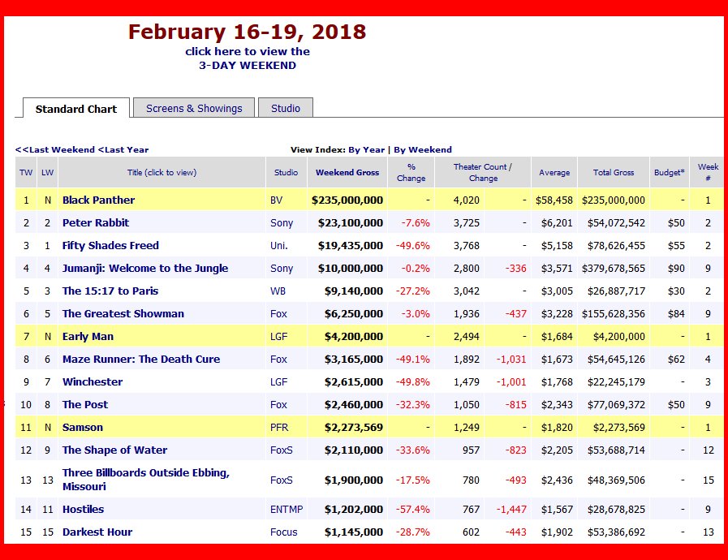728x560 pixels.
Task: Open the Black Panther title
Action: click(98, 200)
